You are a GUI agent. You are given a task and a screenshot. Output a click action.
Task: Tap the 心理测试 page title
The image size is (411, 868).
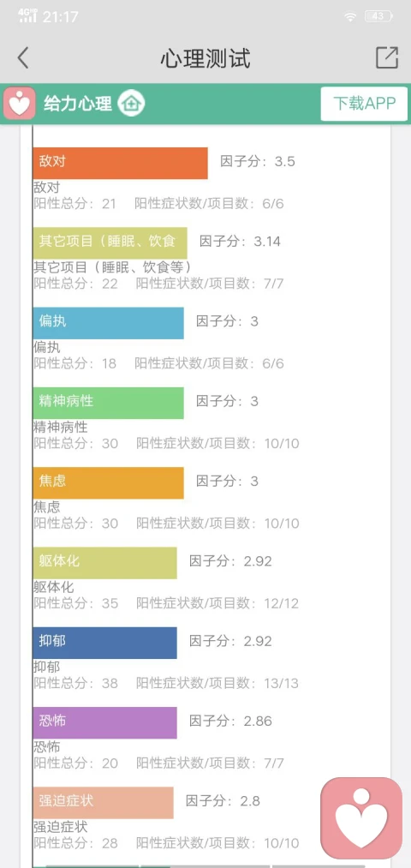click(205, 58)
